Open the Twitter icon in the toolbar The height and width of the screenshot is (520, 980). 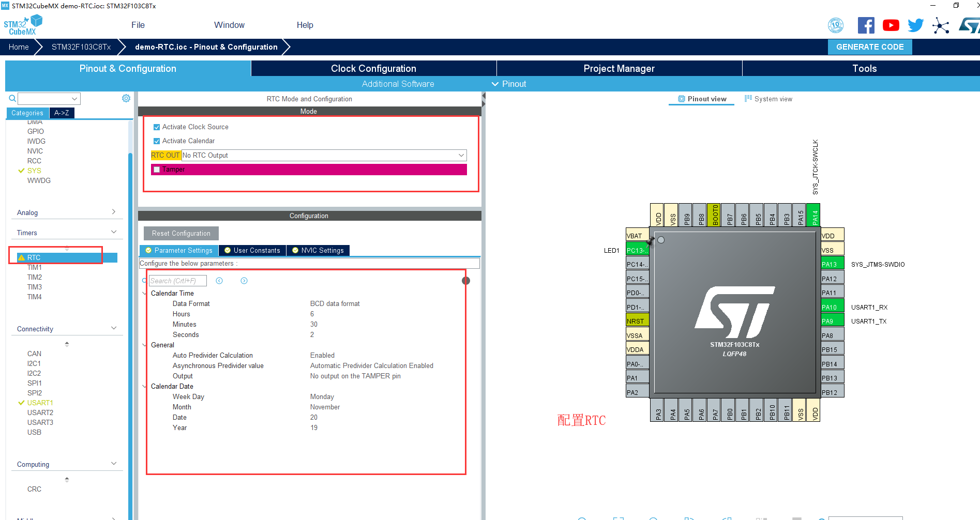(x=915, y=24)
